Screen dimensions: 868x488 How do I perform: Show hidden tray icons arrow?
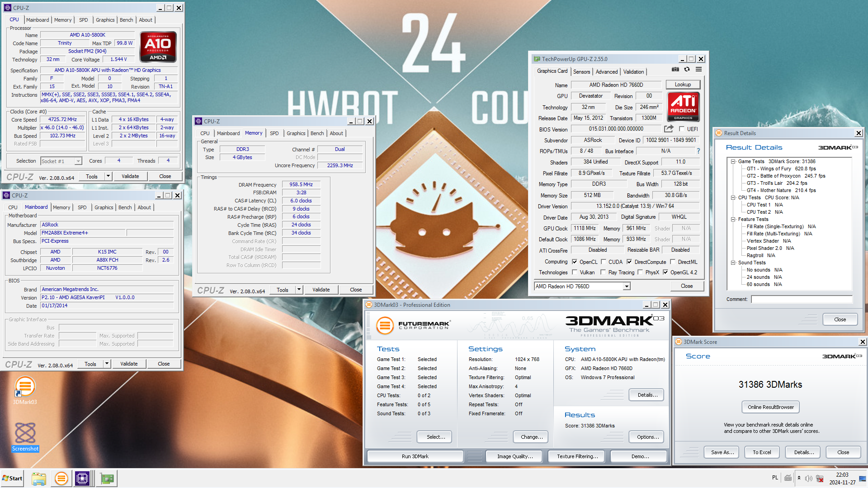(x=799, y=478)
